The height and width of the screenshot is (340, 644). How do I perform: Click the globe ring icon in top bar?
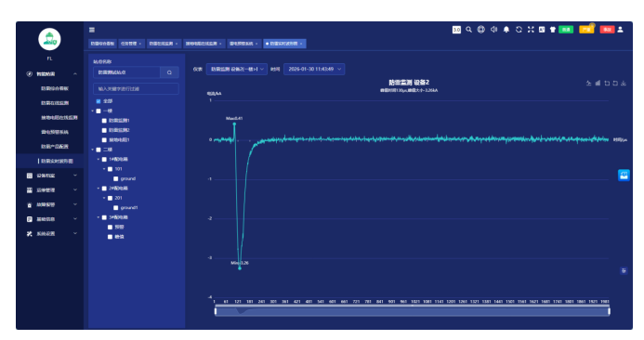click(x=481, y=30)
